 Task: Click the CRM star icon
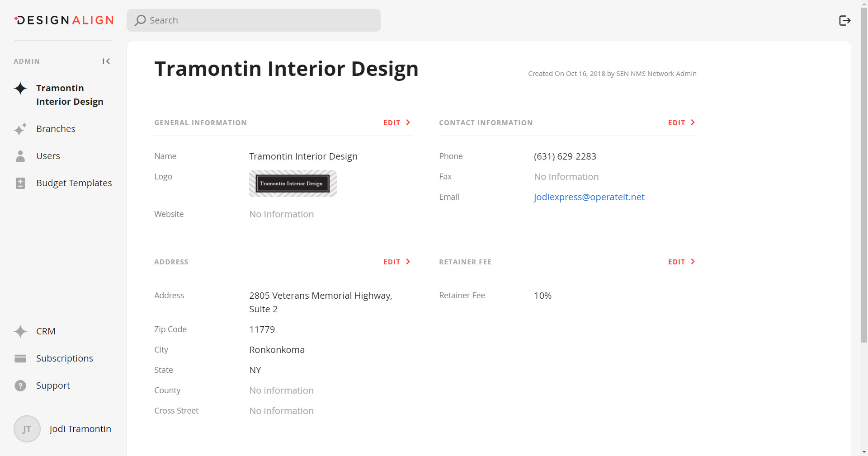point(20,331)
